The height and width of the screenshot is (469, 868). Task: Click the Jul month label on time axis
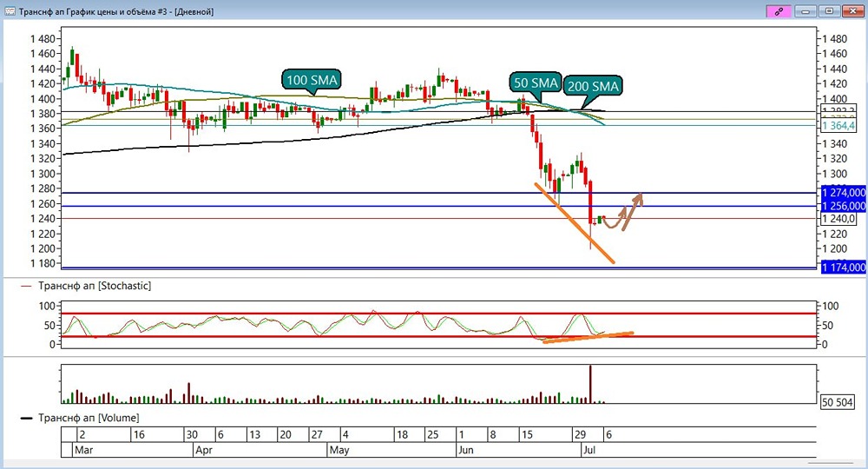589,450
